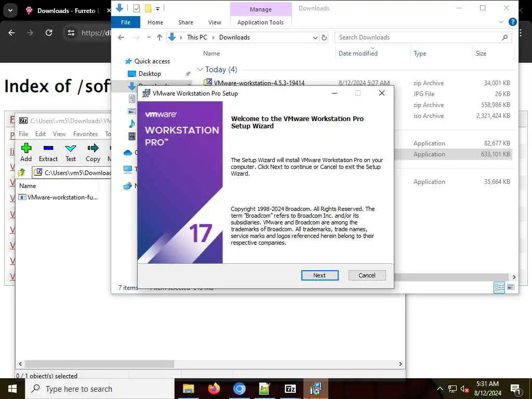Select the 2,321,424 KB iso Archive row
Viewport: 532px width, 399px height.
point(453,116)
